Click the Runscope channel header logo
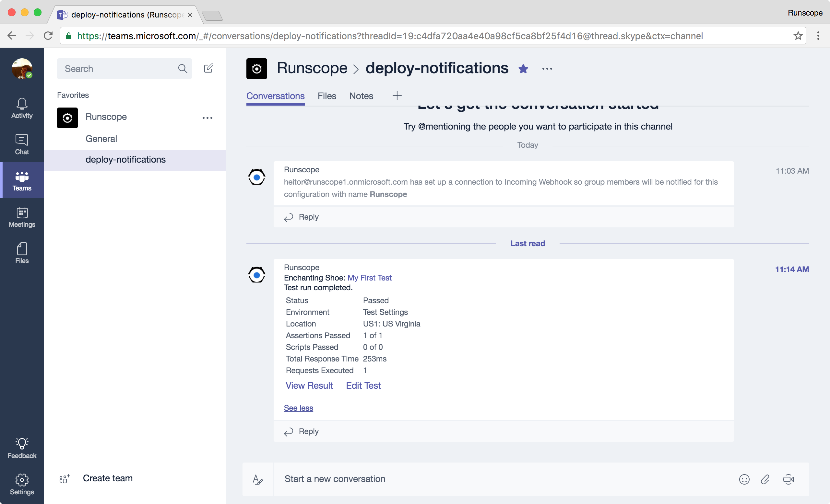The height and width of the screenshot is (504, 830). tap(257, 69)
